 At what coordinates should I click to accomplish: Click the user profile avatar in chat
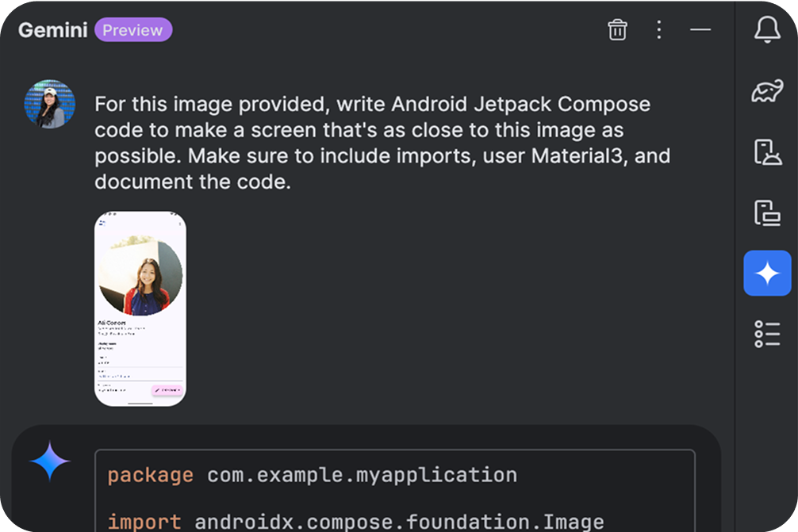point(49,105)
